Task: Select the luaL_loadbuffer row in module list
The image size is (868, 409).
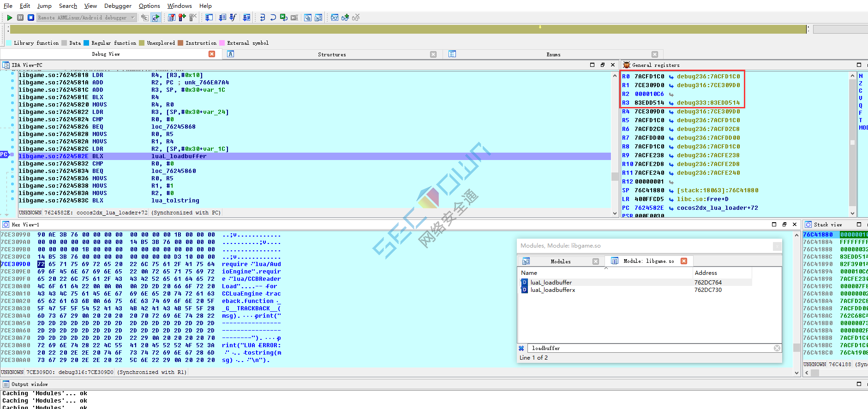Action: [x=636, y=282]
